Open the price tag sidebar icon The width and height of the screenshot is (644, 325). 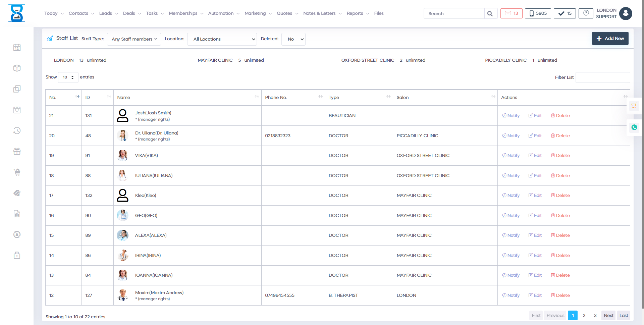[x=17, y=193]
